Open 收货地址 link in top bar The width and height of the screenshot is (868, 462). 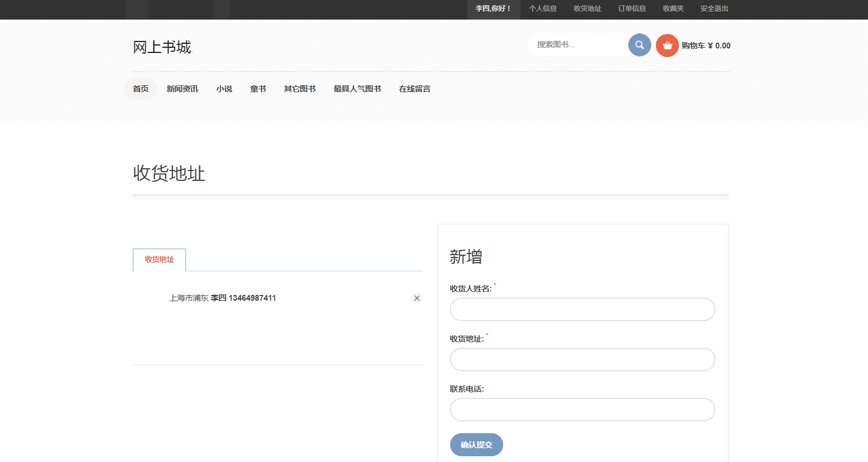(587, 9)
